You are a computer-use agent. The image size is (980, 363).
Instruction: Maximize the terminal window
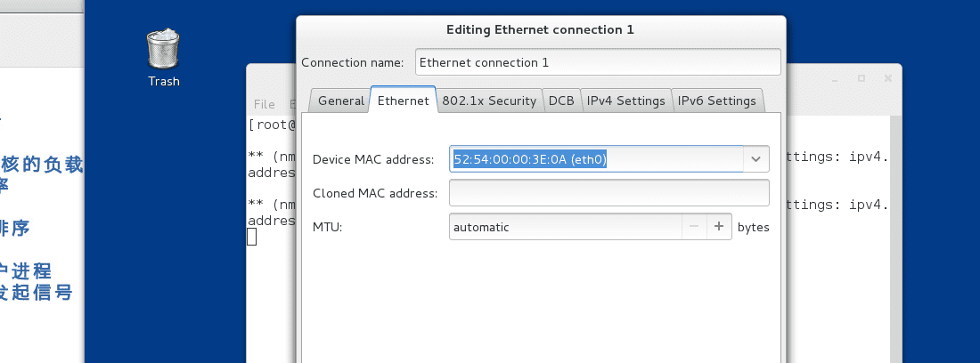pyautogui.click(x=862, y=78)
